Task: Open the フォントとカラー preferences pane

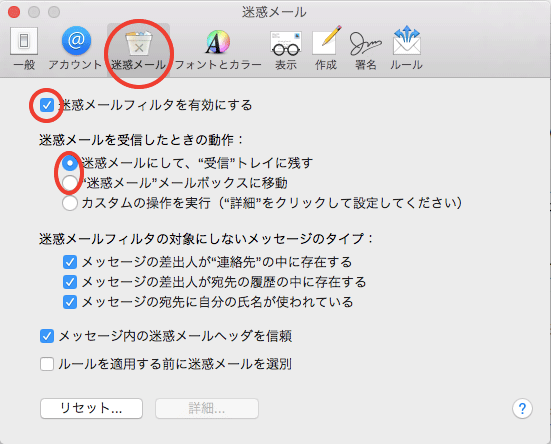Action: point(218,50)
